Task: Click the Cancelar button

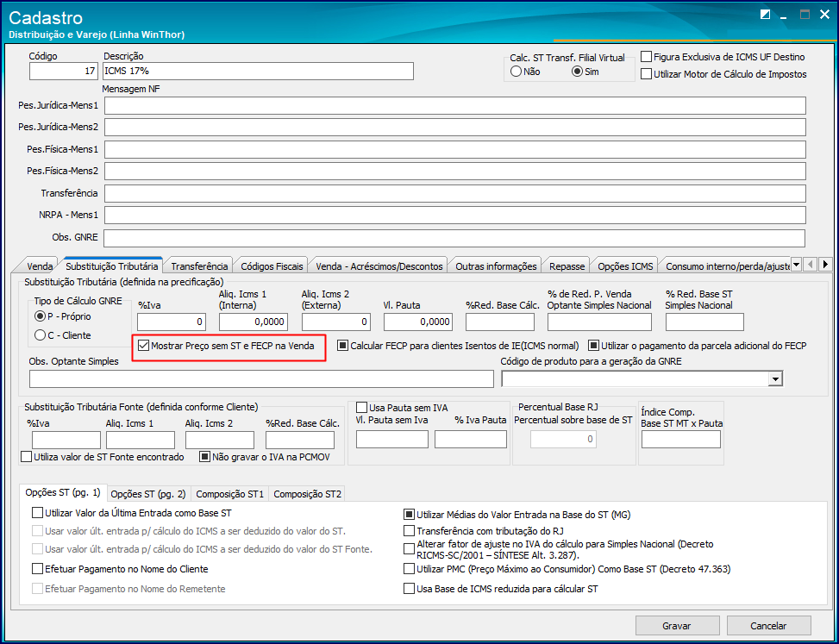Action: point(768,625)
